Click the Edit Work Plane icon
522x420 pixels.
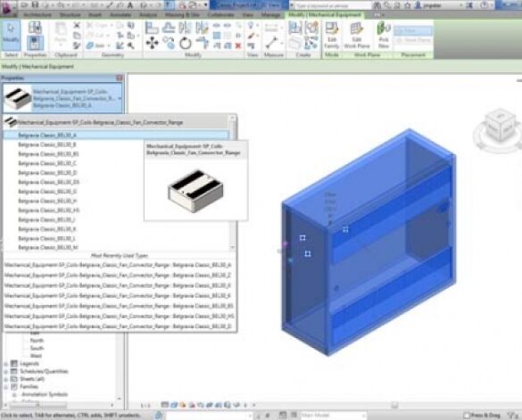click(357, 36)
